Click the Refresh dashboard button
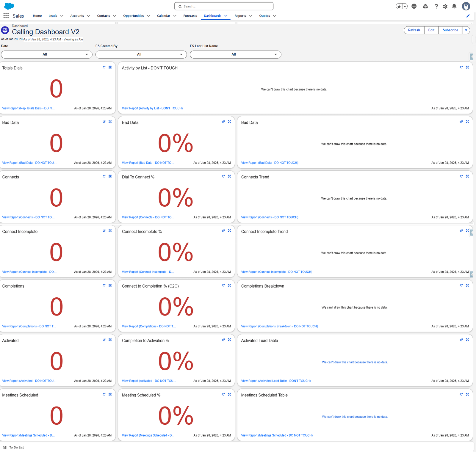The width and height of the screenshot is (476, 452). [414, 30]
